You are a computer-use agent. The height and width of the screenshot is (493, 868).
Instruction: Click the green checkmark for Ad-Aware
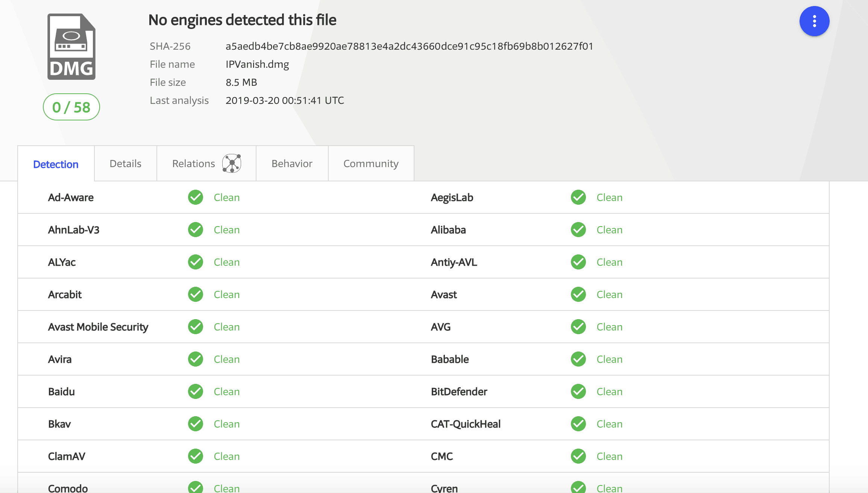(196, 197)
